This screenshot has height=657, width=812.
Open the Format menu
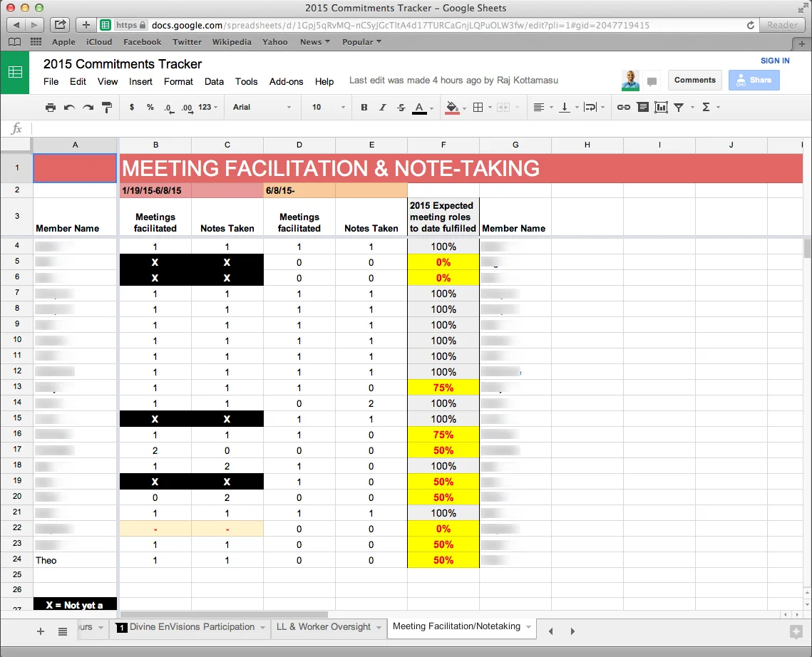(178, 81)
